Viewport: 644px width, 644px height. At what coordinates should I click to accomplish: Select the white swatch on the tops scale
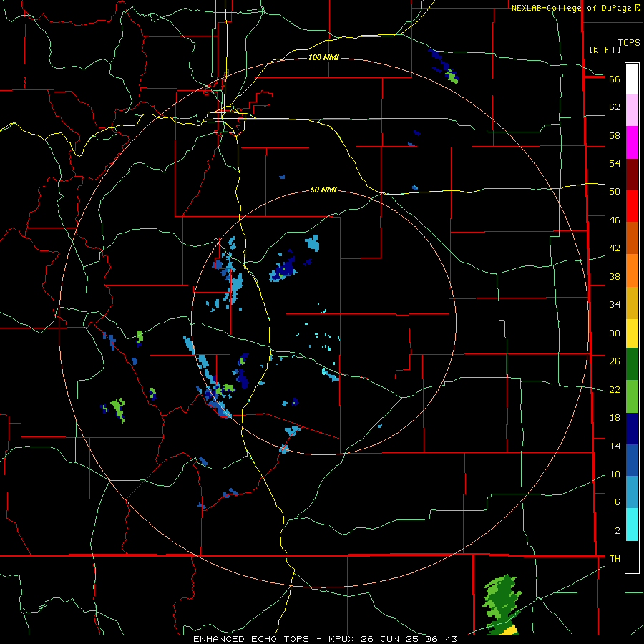click(x=632, y=79)
